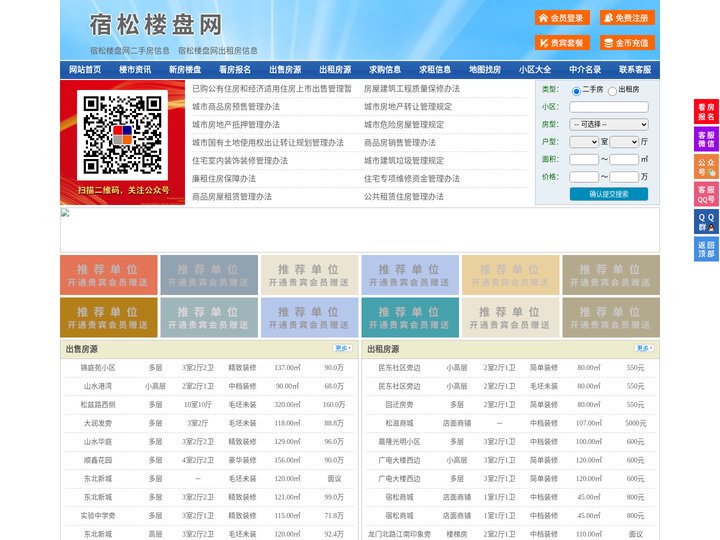
Task: Open the 户型 厅 count dropdown
Action: [624, 142]
